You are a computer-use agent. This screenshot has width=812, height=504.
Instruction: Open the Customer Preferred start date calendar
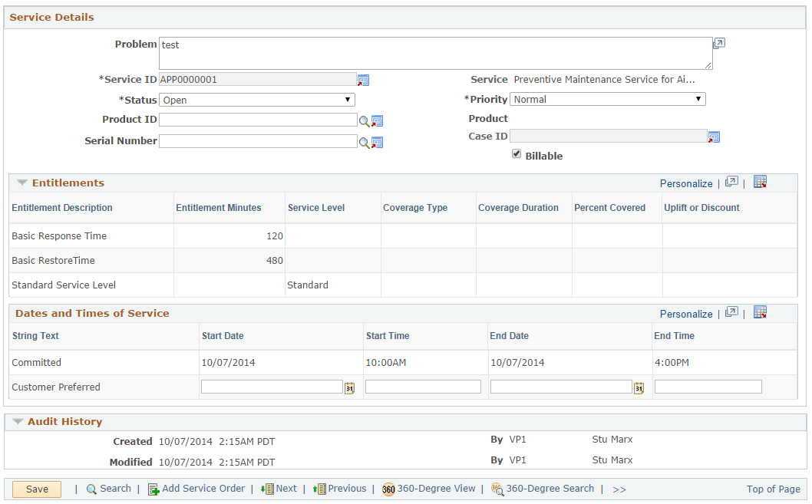[x=349, y=387]
